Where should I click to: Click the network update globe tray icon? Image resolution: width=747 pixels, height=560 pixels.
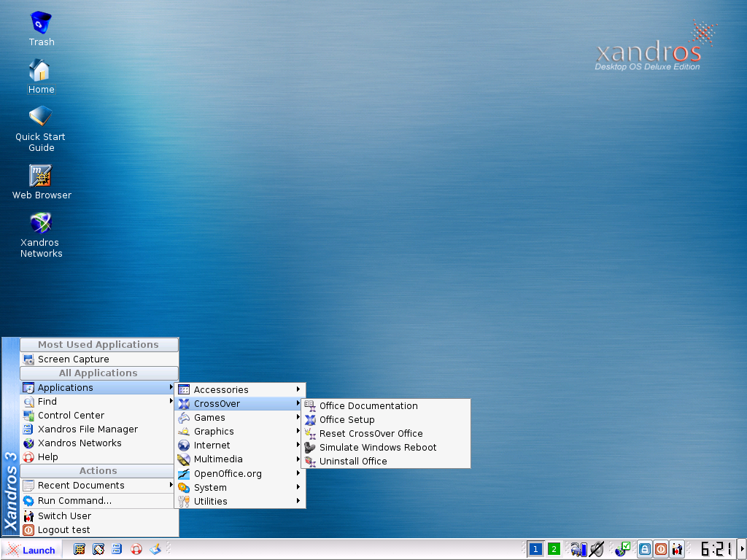coord(622,550)
